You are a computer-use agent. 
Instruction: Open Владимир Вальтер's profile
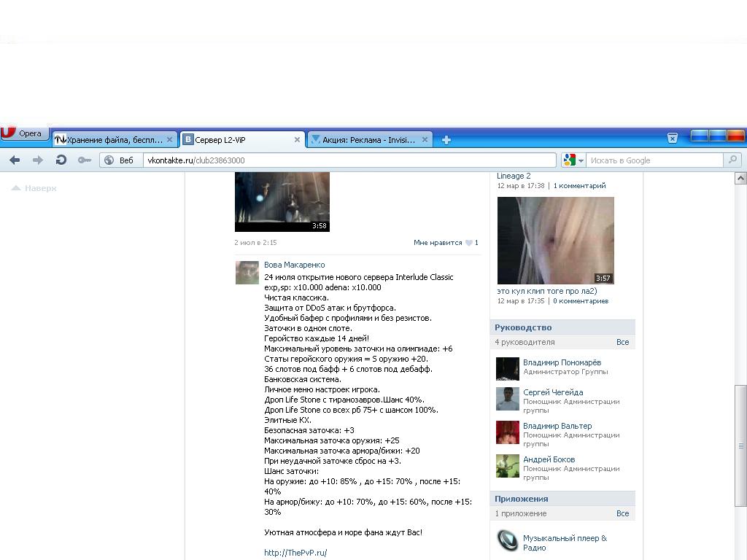point(557,426)
